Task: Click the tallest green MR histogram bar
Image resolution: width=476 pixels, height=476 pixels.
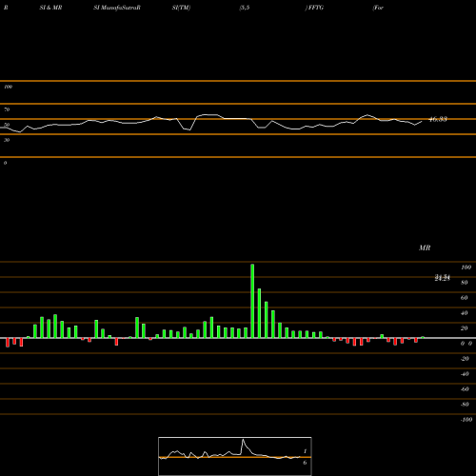Action: tap(252, 301)
